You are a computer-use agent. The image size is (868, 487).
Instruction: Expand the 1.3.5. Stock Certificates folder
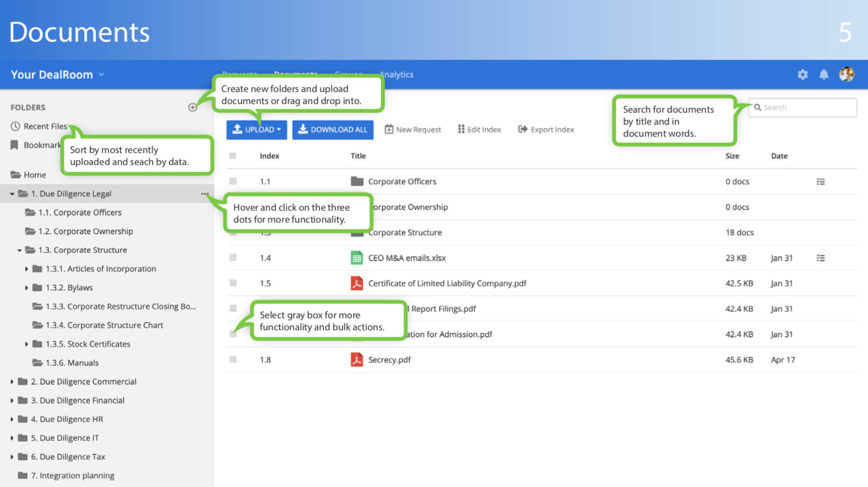[x=26, y=344]
